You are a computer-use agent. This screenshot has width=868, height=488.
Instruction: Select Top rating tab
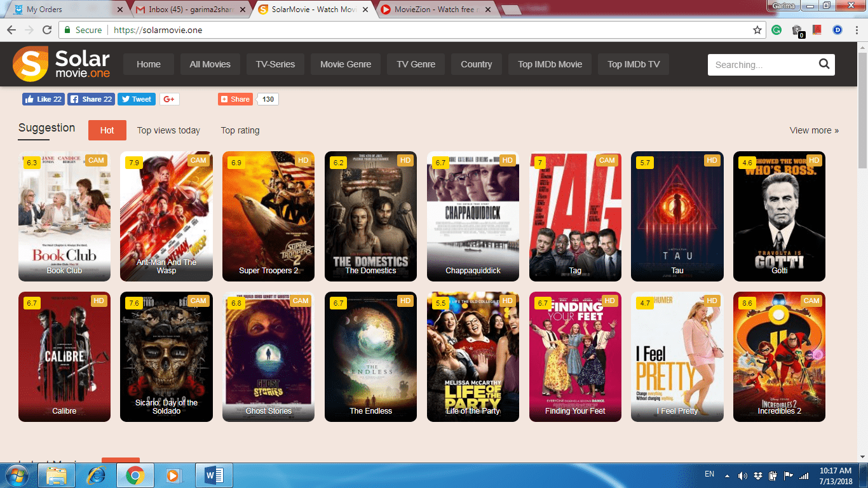click(240, 130)
